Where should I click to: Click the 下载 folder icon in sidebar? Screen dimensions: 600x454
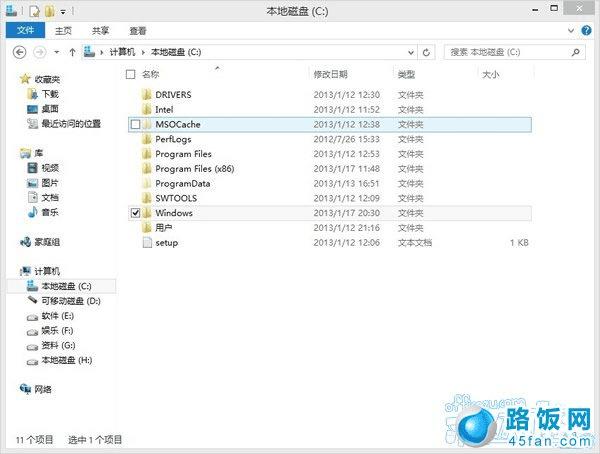pyautogui.click(x=33, y=94)
